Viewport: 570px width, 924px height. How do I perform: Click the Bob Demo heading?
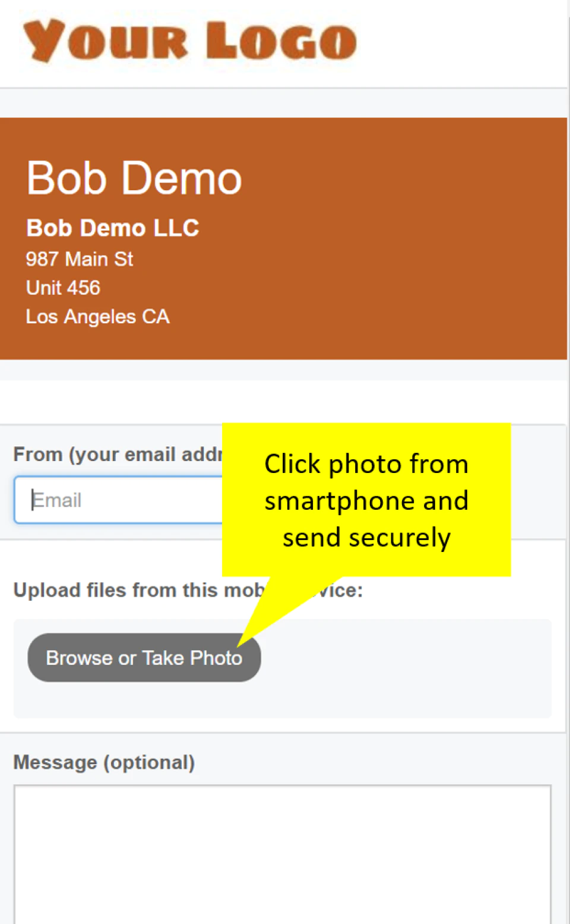[134, 178]
